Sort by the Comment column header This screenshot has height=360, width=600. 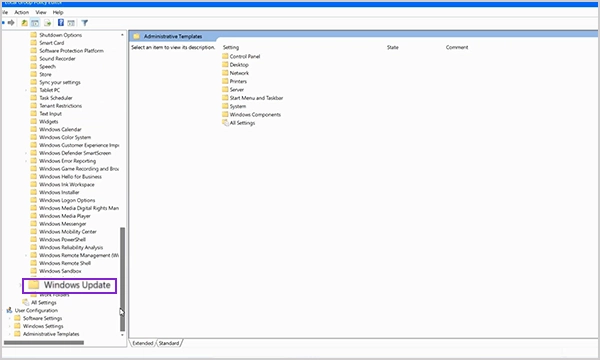click(457, 47)
